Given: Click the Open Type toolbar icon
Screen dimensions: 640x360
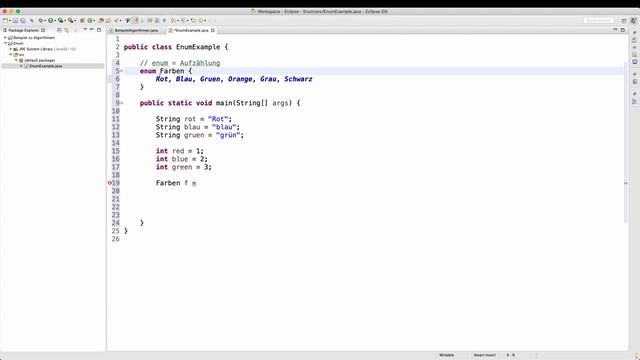Looking at the screenshot, I should pyautogui.click(x=101, y=20).
